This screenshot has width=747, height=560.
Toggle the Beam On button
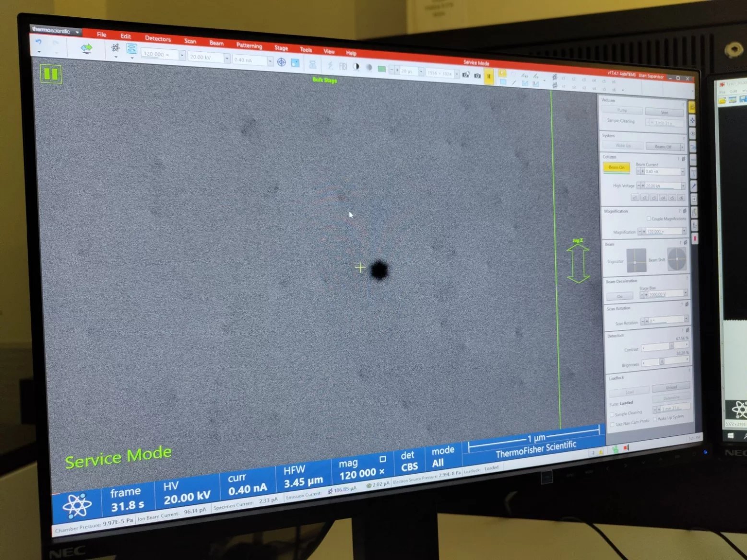pos(617,168)
